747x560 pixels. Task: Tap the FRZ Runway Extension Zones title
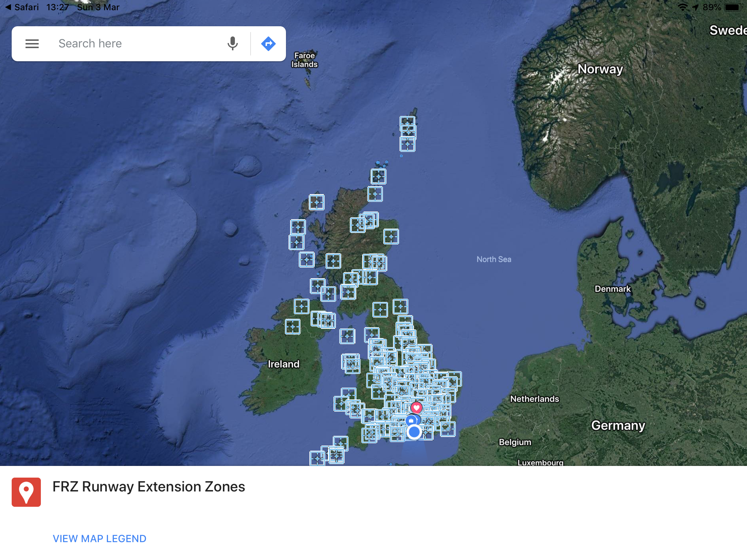(148, 487)
